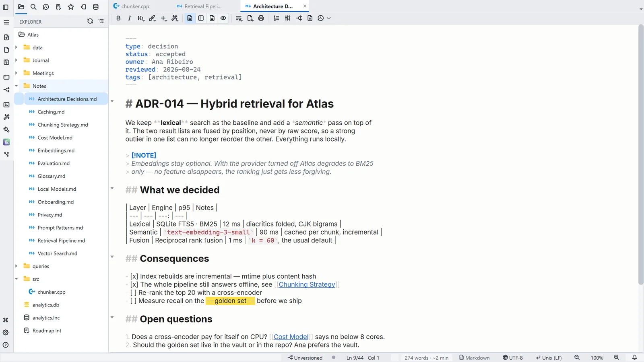Open editor settings sliders icon

coord(288,18)
